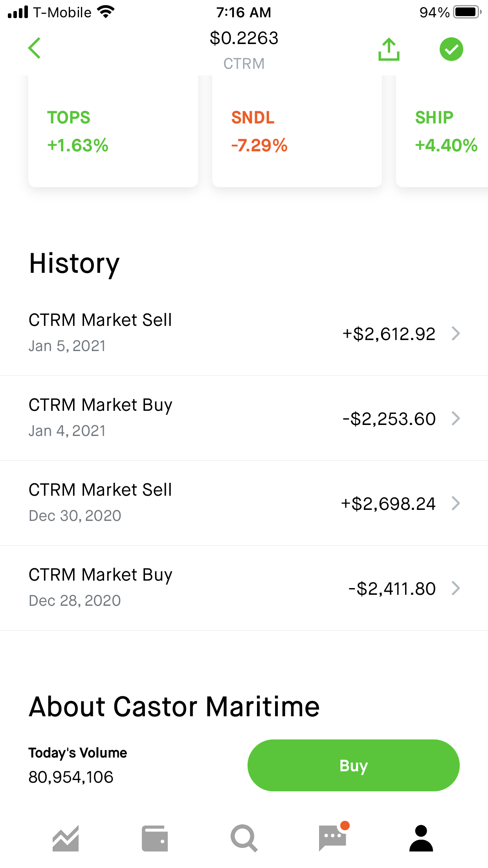
Task: Open the investing chart tab
Action: pos(66,838)
